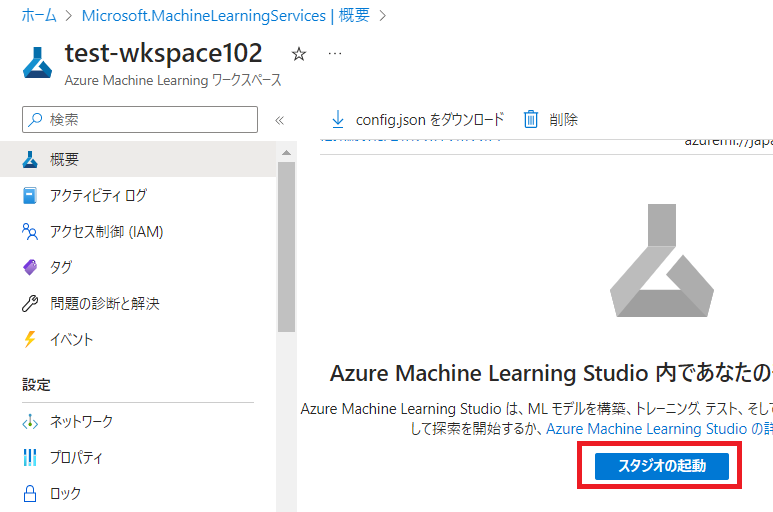Click the properties bars icon

(x=30, y=458)
